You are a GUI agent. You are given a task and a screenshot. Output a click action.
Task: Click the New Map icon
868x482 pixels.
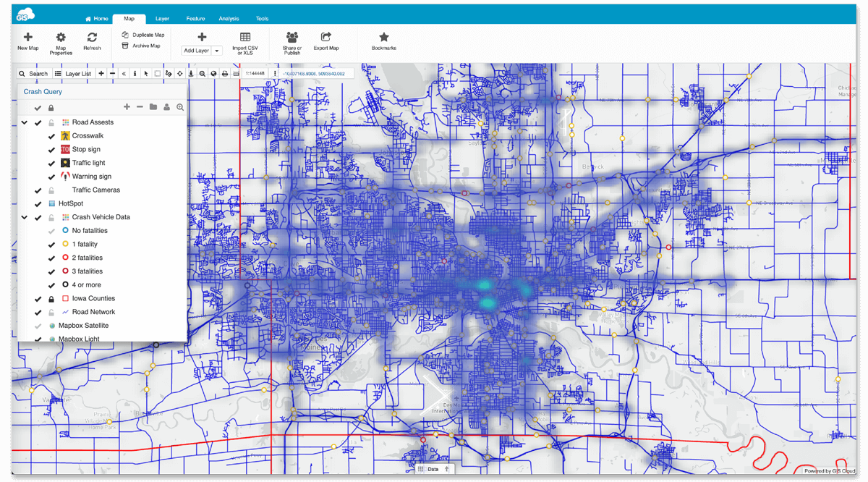point(27,38)
